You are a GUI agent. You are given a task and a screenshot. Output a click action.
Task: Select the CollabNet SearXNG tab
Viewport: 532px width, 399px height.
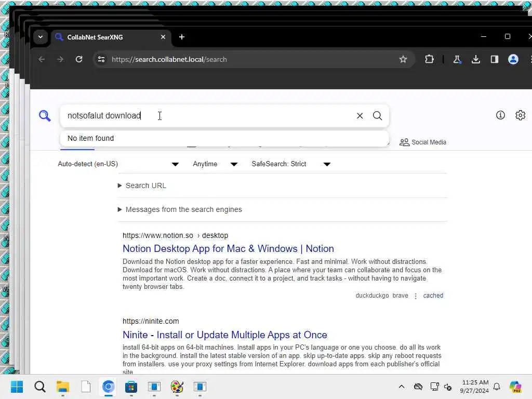[x=111, y=37]
